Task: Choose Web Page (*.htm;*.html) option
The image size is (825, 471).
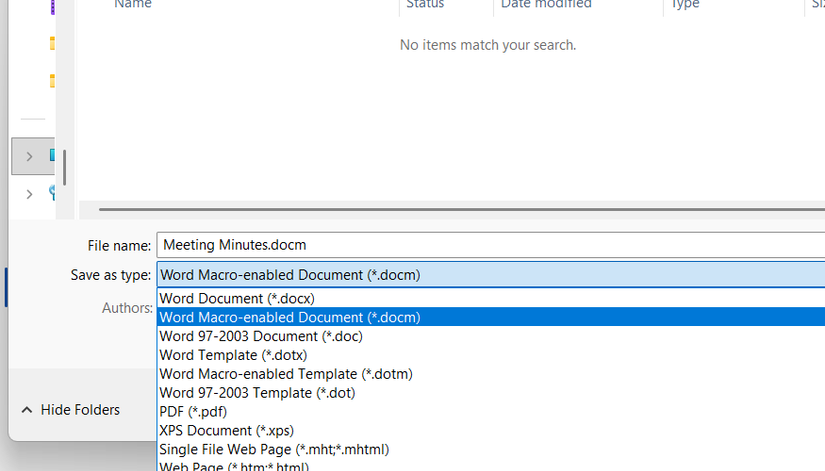Action: 491,466
